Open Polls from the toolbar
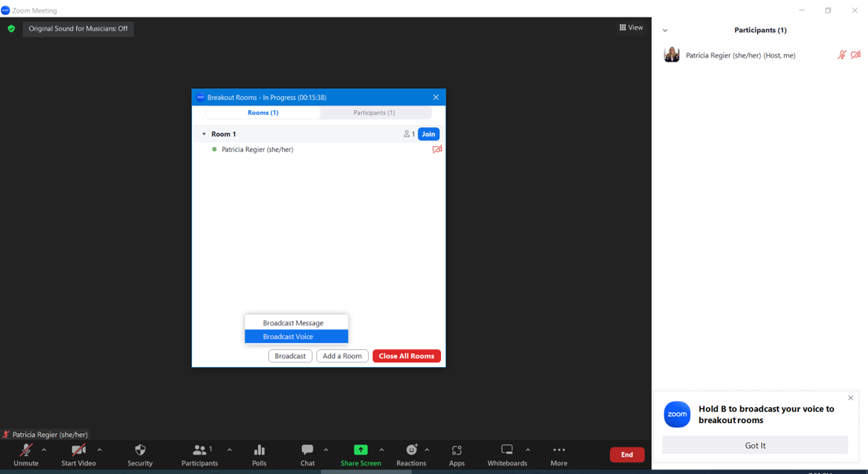868x474 pixels. coord(259,454)
